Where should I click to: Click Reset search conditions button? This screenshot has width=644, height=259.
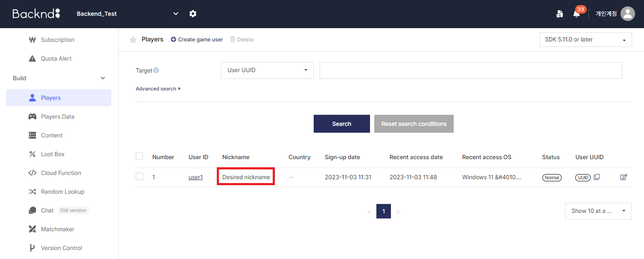click(x=414, y=124)
